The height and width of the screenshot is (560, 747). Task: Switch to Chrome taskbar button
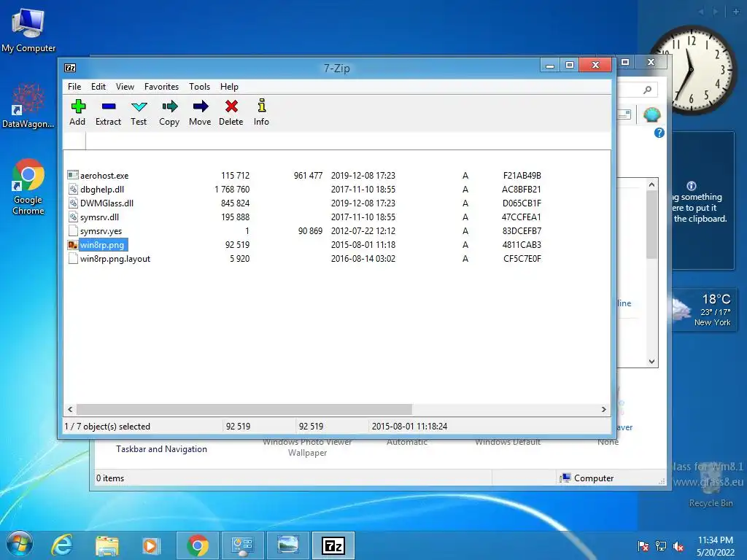click(197, 545)
